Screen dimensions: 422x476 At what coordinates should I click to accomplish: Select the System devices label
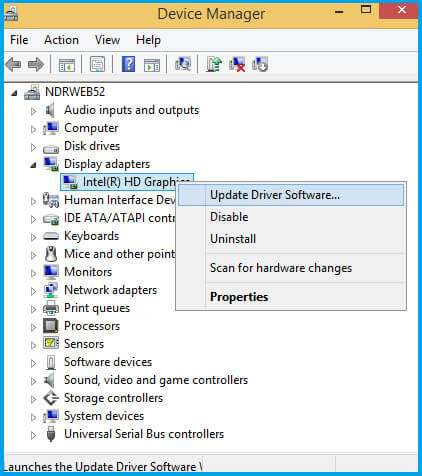pos(104,416)
